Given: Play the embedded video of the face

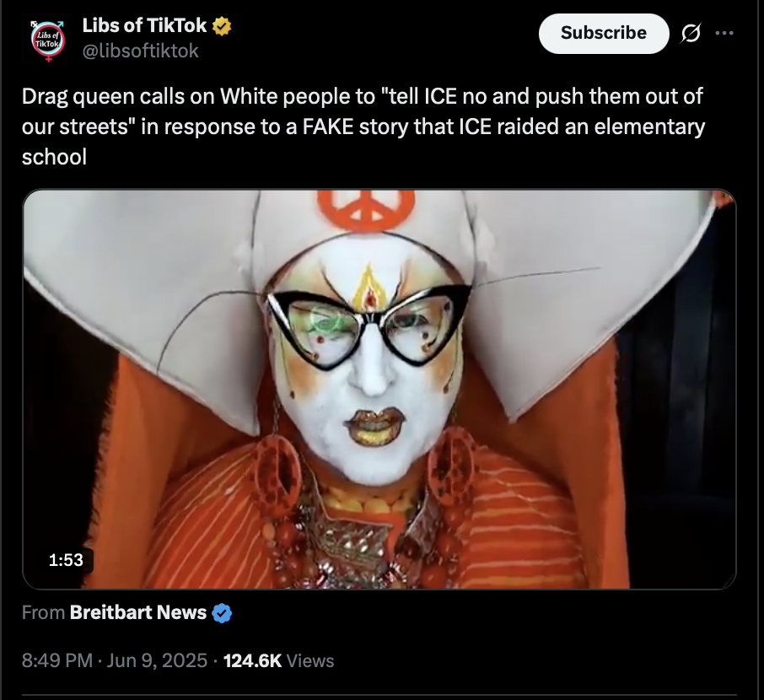Looking at the screenshot, I should click(x=379, y=389).
